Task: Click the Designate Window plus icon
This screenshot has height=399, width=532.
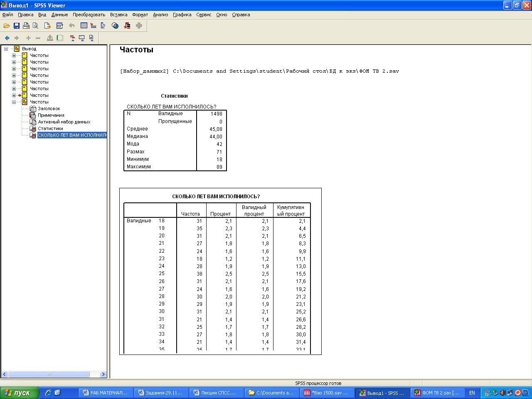Action: click(x=139, y=26)
